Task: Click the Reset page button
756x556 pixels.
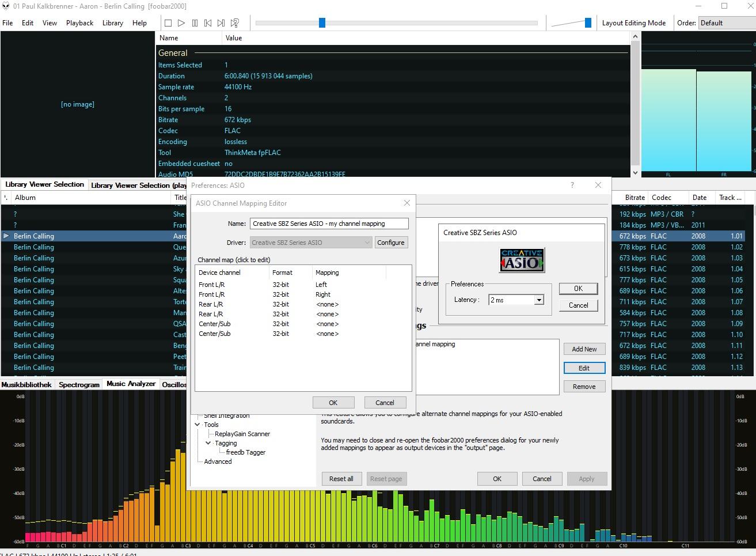Action: click(x=386, y=479)
